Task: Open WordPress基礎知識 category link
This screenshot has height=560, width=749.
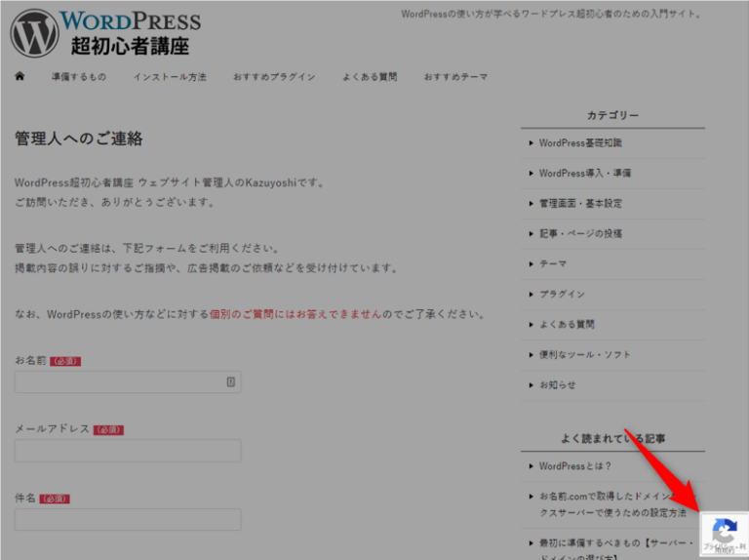Action: (580, 143)
